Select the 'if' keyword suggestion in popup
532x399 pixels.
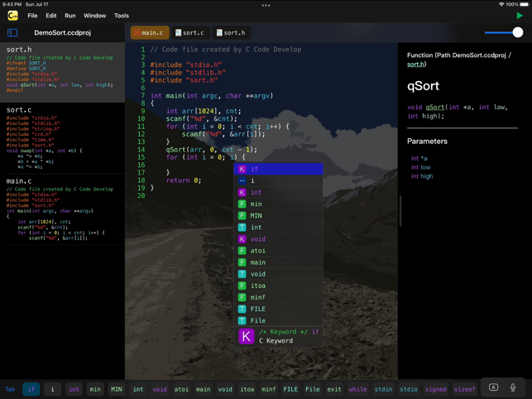278,169
